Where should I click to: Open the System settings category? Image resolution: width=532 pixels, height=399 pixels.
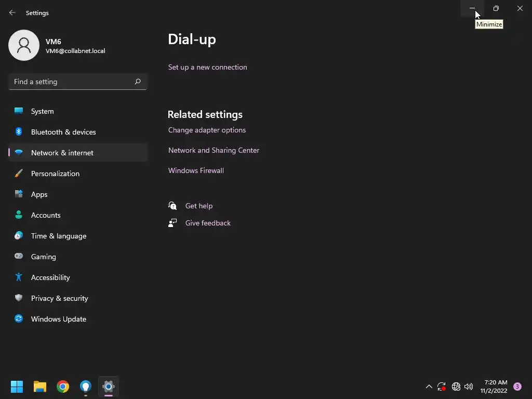coord(78,111)
